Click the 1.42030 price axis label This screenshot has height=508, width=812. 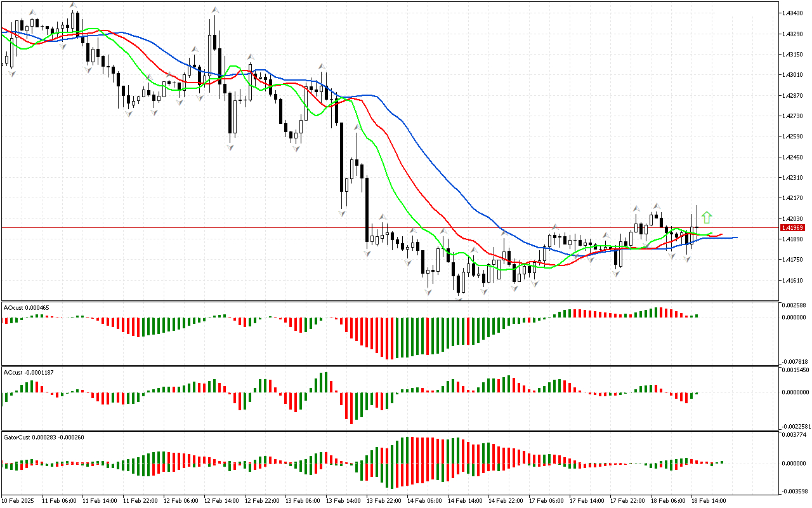pos(792,218)
